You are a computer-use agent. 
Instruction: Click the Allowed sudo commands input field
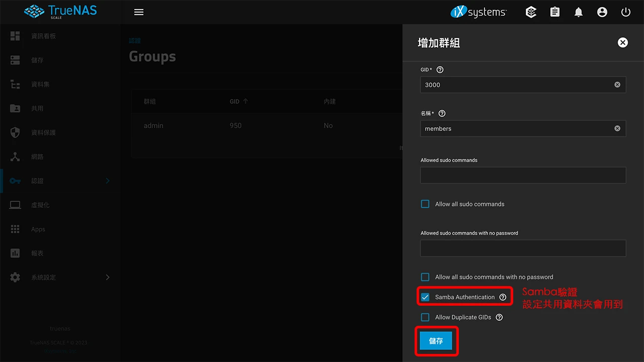(x=523, y=175)
